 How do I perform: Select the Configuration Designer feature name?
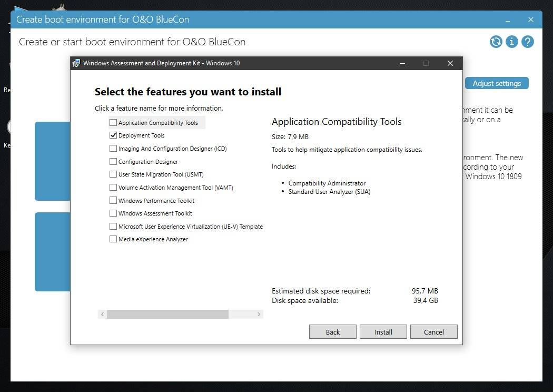(148, 162)
